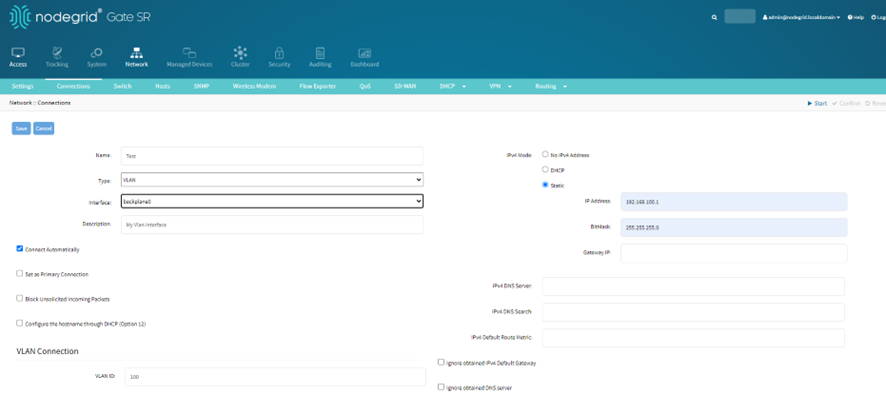Select DHCP IPv4 mode radio option
886x395 pixels.
[545, 170]
